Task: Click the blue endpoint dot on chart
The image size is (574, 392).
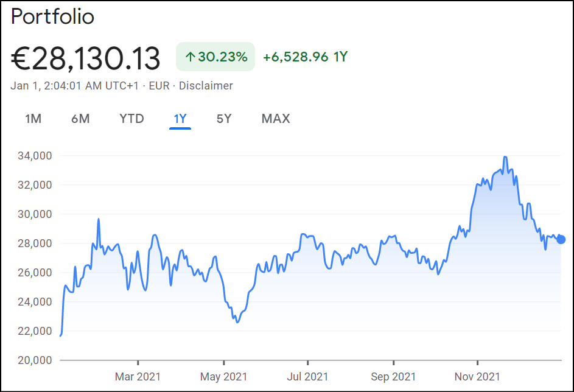Action: click(x=561, y=240)
